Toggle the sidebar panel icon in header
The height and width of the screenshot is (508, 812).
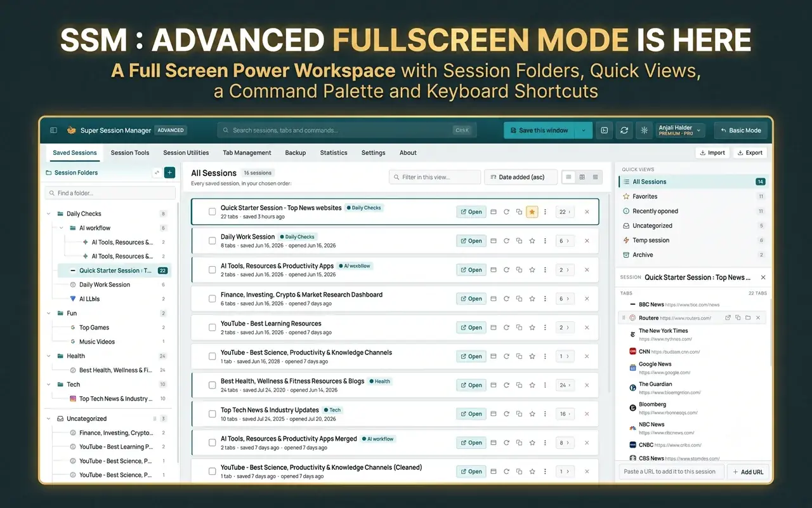pyautogui.click(x=54, y=130)
